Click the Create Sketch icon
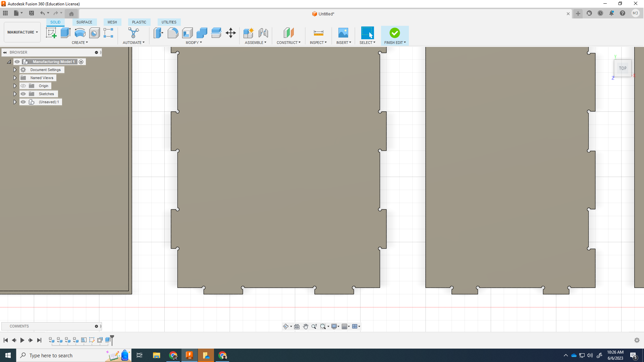The height and width of the screenshot is (362, 644). [x=51, y=33]
